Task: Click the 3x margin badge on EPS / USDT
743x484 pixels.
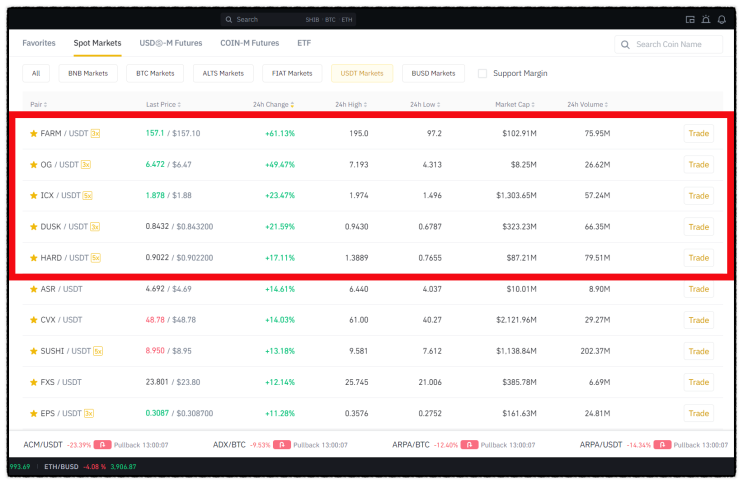Action: (89, 413)
